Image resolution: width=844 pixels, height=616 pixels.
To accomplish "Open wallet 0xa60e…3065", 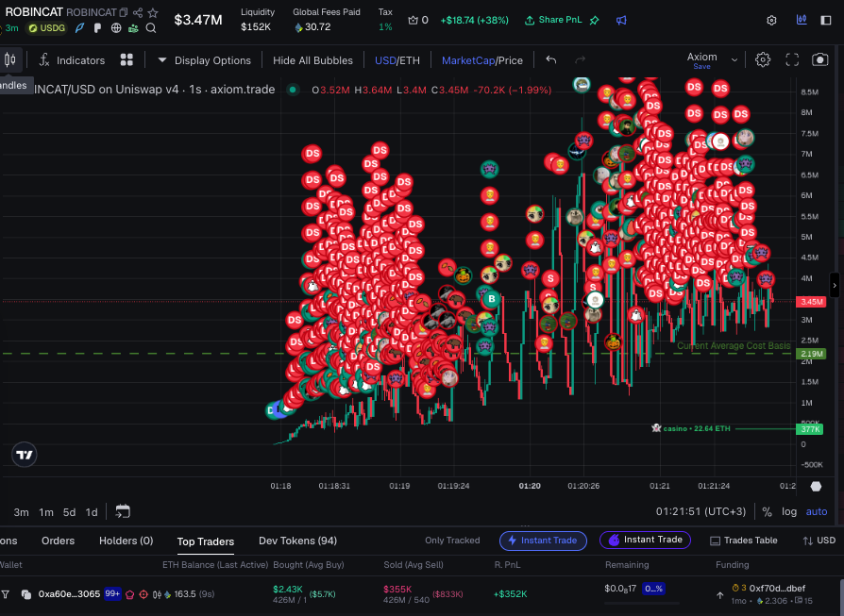I will (69, 594).
